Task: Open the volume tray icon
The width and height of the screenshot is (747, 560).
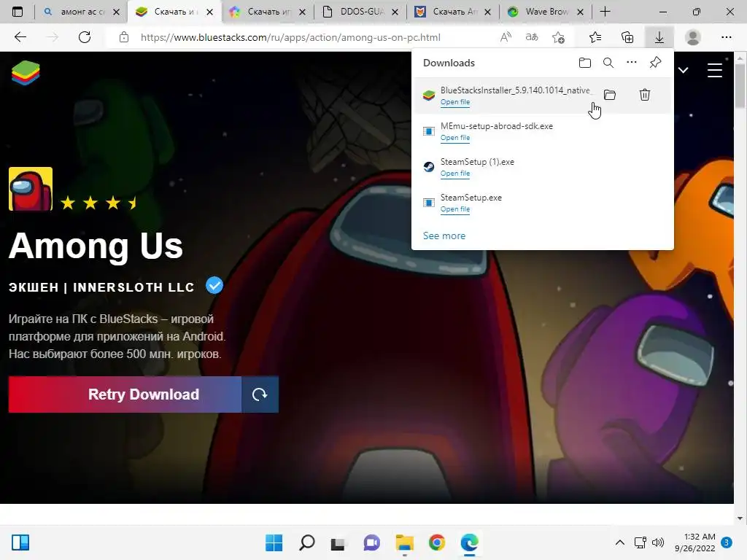Action: (658, 542)
